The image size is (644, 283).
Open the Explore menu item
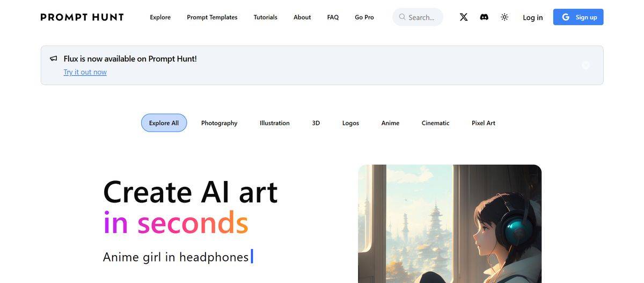click(160, 17)
